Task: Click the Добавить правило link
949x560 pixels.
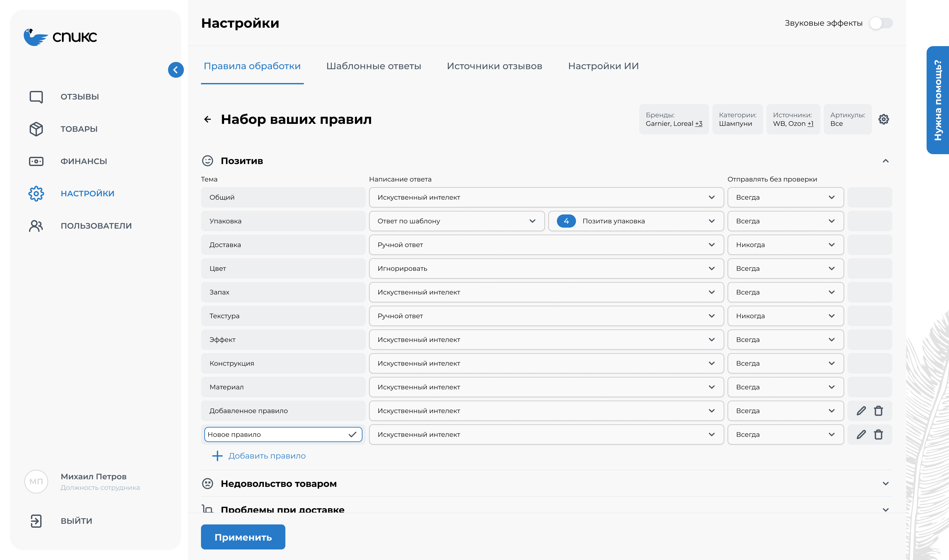Action: [x=267, y=456]
